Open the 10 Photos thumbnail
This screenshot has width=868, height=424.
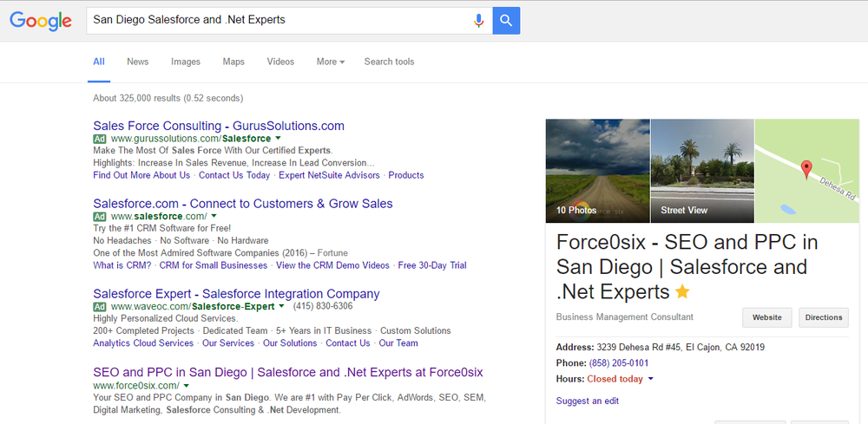coord(598,171)
